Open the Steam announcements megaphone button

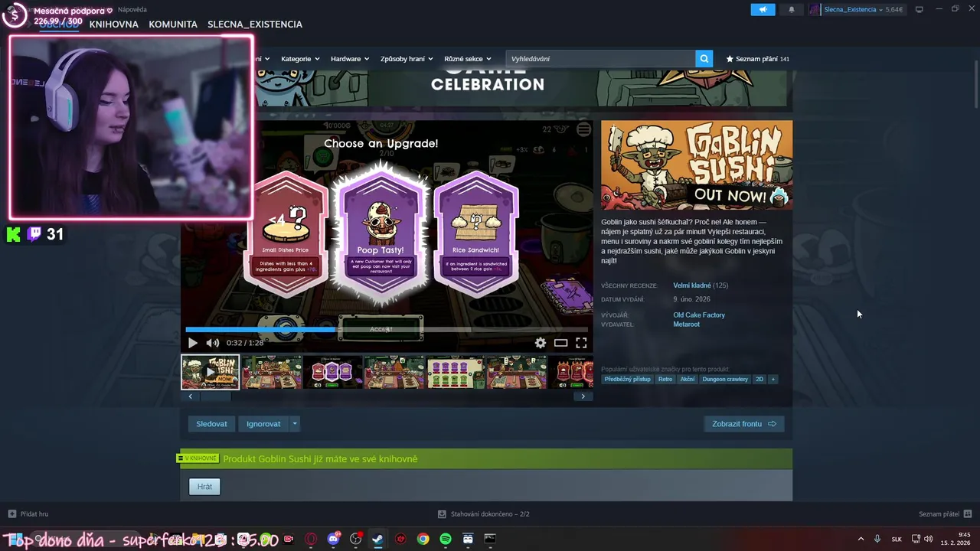[x=763, y=9]
